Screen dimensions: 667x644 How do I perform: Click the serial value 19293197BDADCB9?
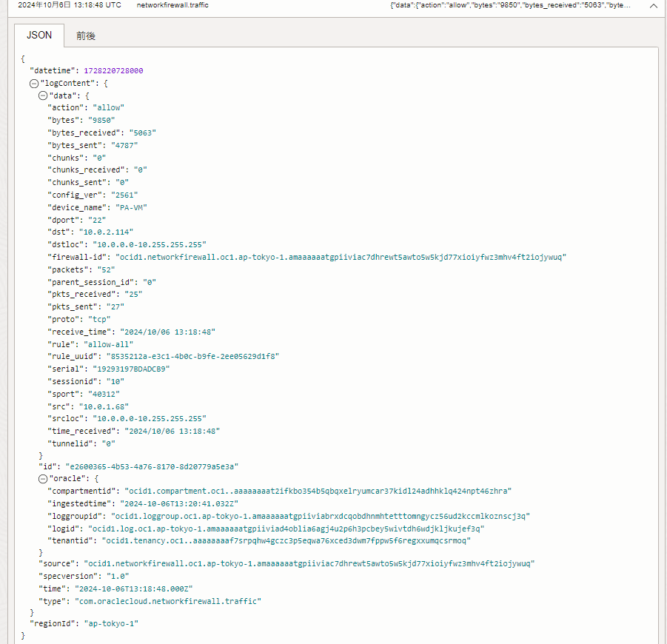130,369
